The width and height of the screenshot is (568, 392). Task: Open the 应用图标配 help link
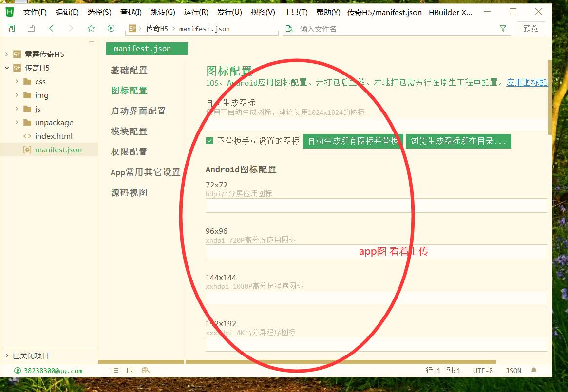pyautogui.click(x=527, y=83)
